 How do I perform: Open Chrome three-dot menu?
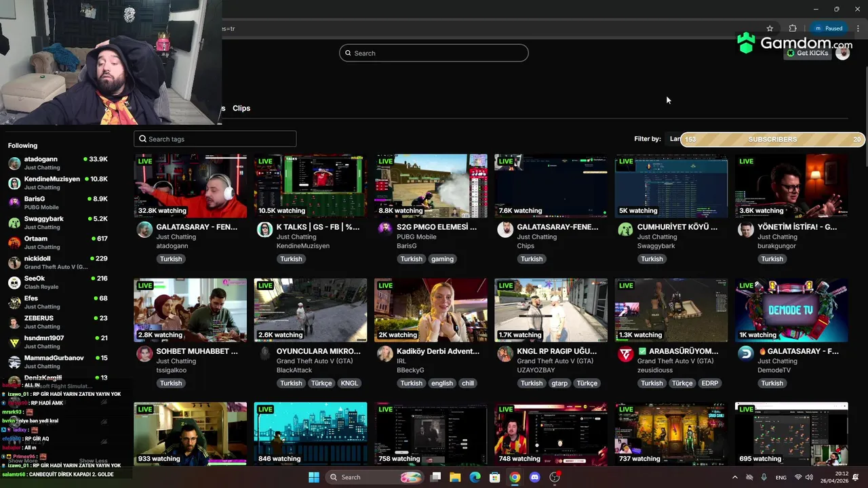858,28
